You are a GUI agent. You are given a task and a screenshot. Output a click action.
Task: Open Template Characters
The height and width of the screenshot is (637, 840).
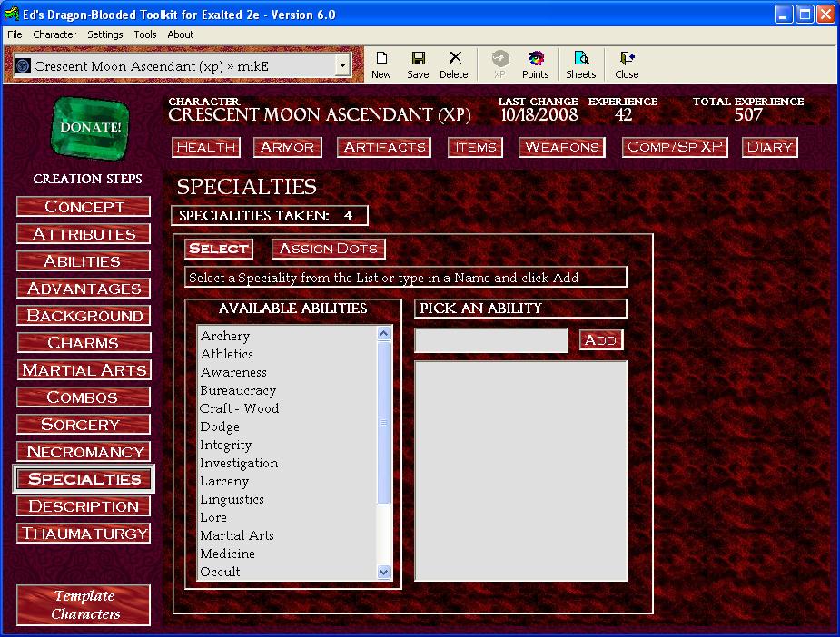click(84, 605)
